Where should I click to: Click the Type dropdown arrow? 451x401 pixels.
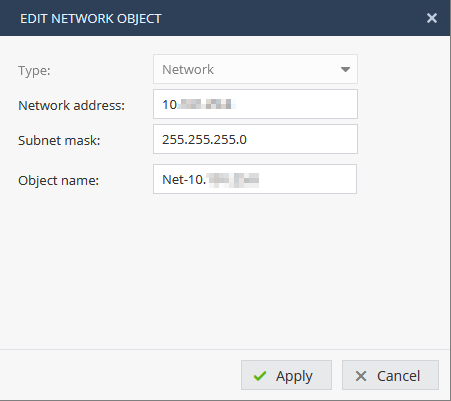click(345, 70)
